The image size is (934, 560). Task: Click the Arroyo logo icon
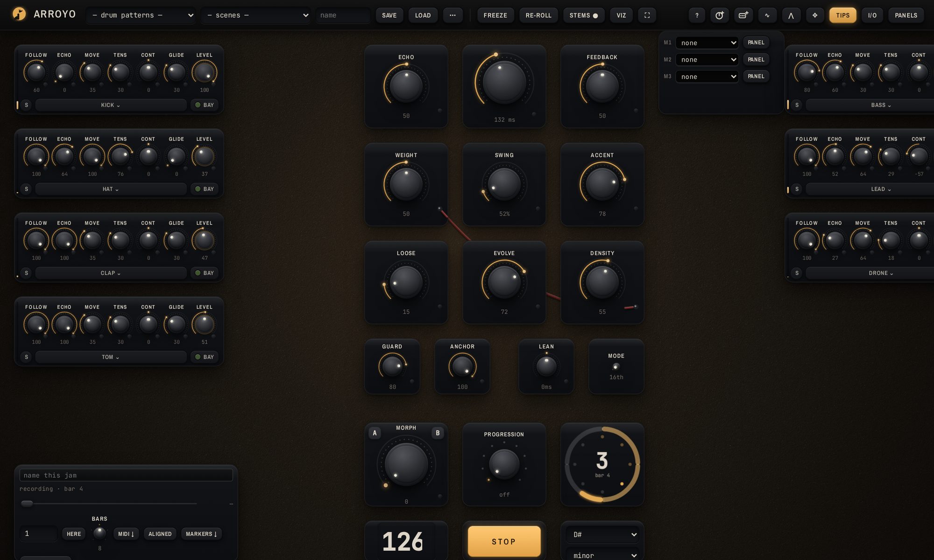(19, 14)
